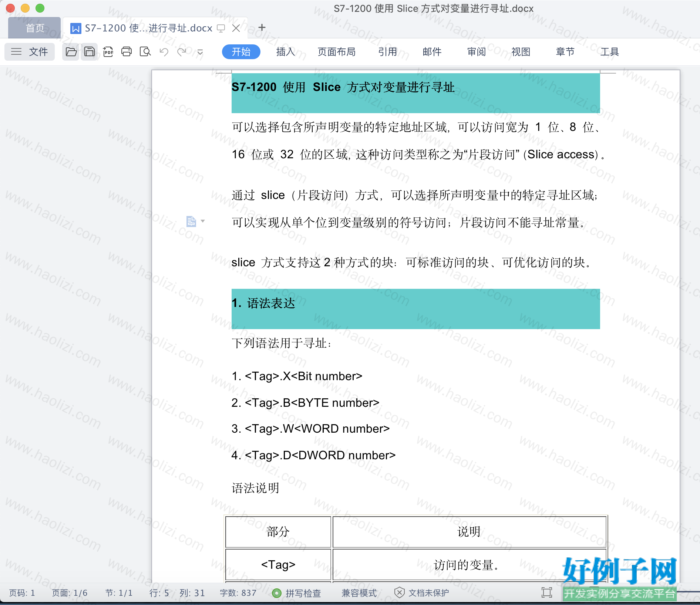Image resolution: width=700 pixels, height=605 pixels.
Task: Expand the arrow beside the margin document icon
Action: (203, 221)
